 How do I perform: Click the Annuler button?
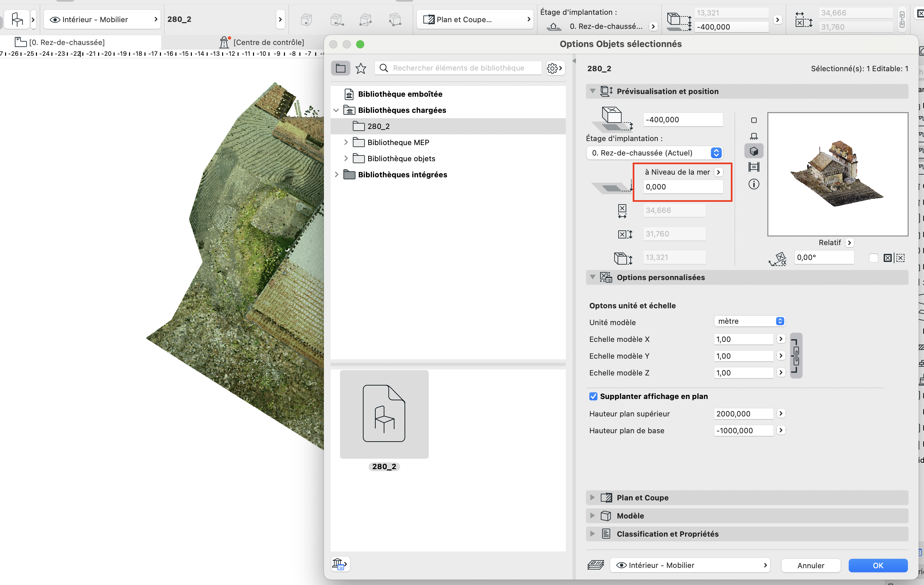811,565
